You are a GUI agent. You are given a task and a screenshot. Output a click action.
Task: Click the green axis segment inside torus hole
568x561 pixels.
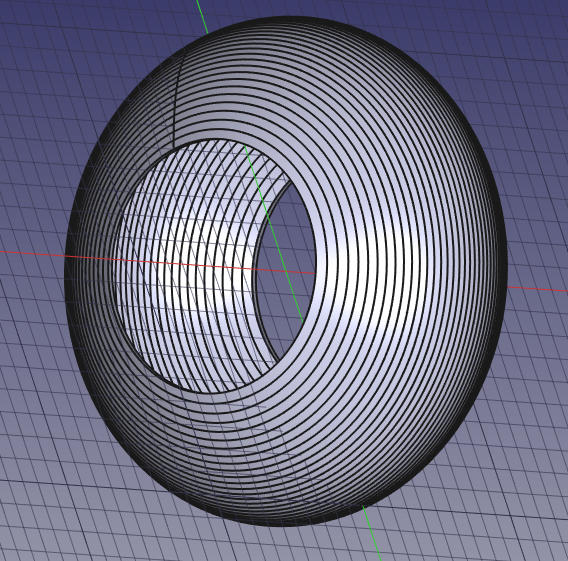click(x=273, y=234)
